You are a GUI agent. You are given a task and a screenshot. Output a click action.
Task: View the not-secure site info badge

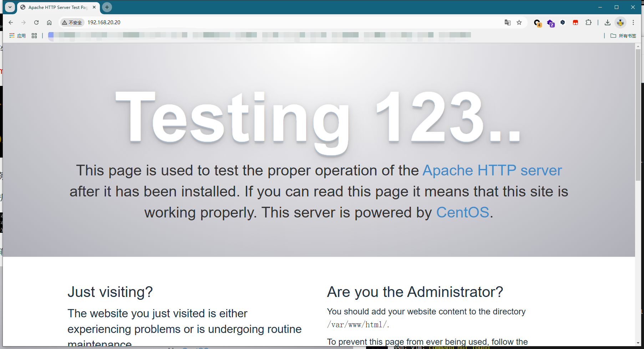tap(72, 22)
